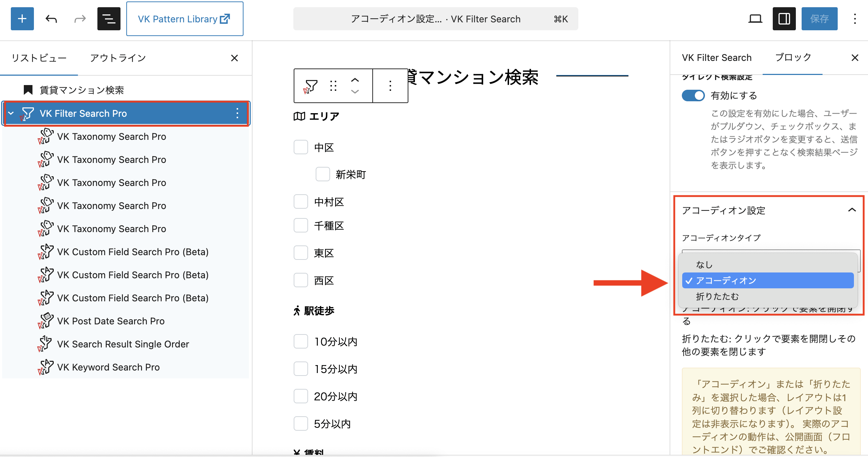Check the 中村区 checkbox
Screen dimensions: 868x457
click(x=301, y=202)
